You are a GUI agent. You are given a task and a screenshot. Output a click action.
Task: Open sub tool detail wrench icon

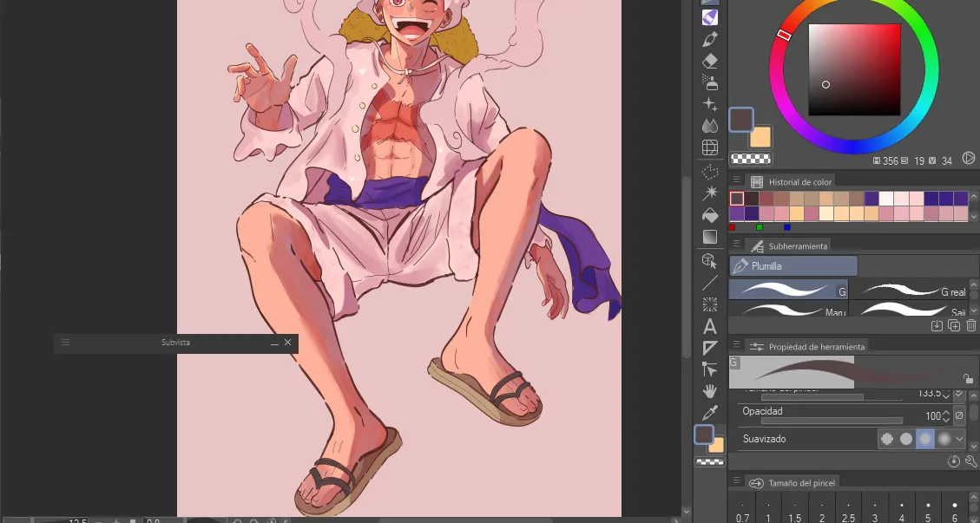point(970,461)
